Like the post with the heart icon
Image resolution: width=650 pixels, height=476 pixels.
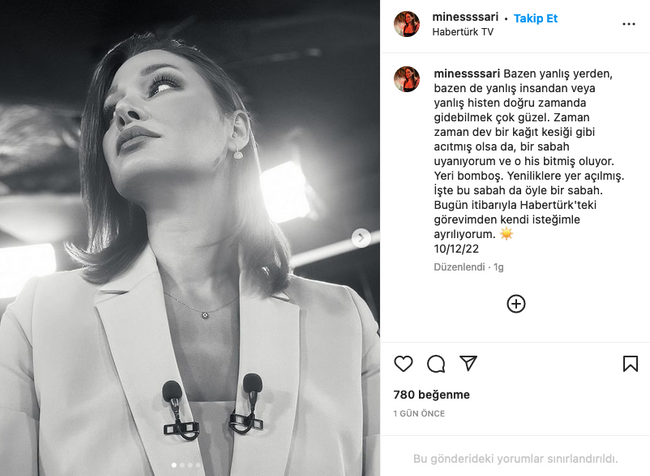pyautogui.click(x=403, y=364)
